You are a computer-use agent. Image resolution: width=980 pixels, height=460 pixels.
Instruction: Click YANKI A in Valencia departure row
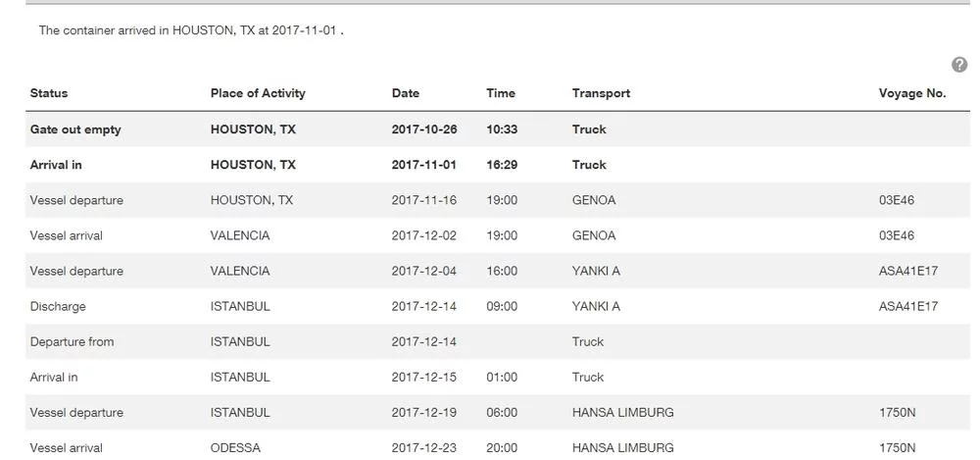[x=596, y=271]
